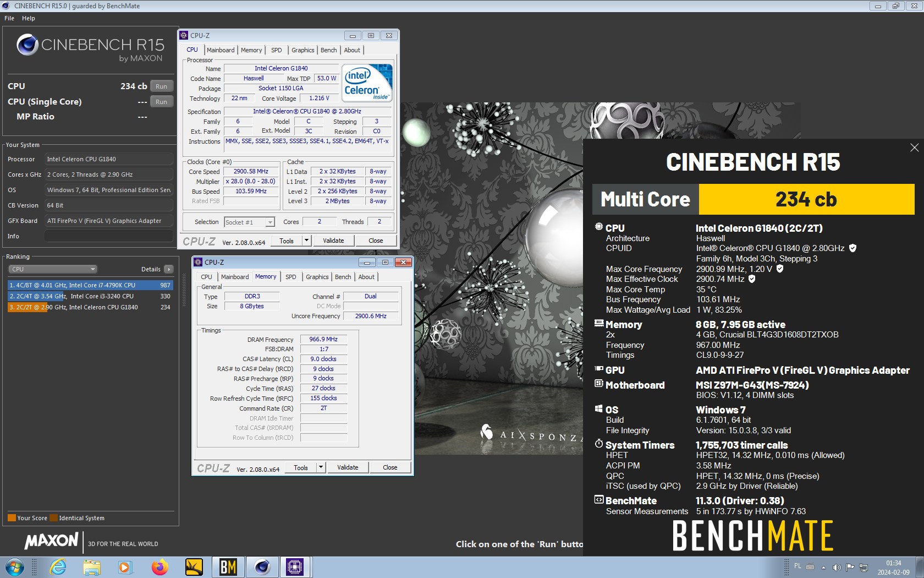Viewport: 924px width, 578px height.
Task: Click verified shield next to Max Core Frequency
Action: [x=779, y=269]
